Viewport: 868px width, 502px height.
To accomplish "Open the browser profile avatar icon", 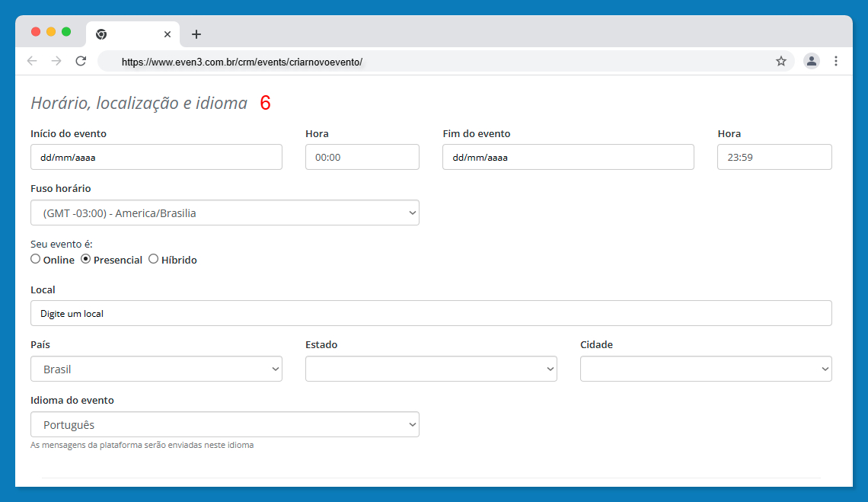I will coord(812,61).
